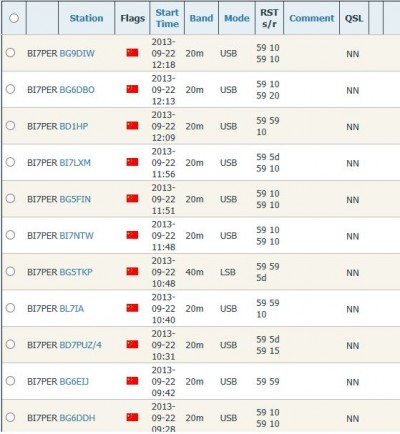Select the radio button for BG9DIW contact
The image size is (400, 434).
[x=11, y=53]
